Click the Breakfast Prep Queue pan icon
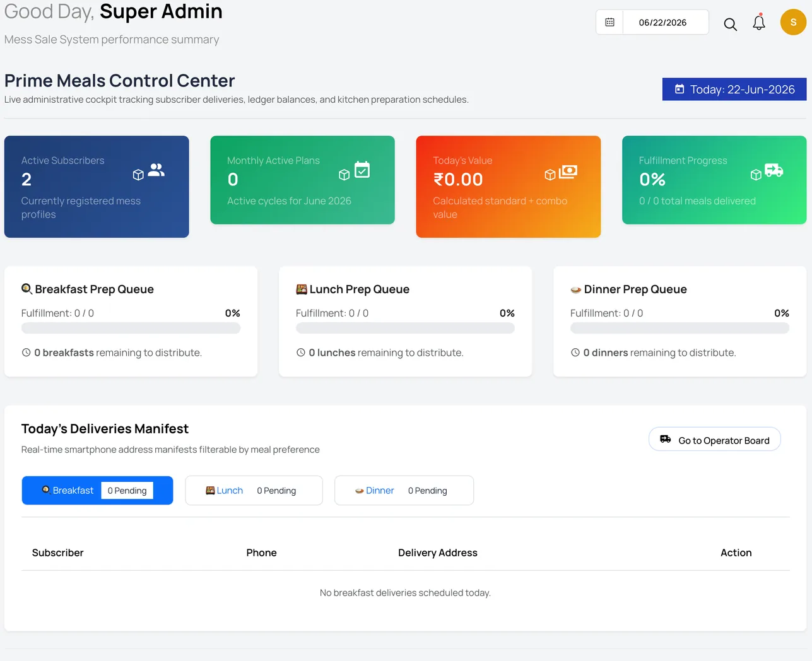This screenshot has height=661, width=812. coord(26,289)
